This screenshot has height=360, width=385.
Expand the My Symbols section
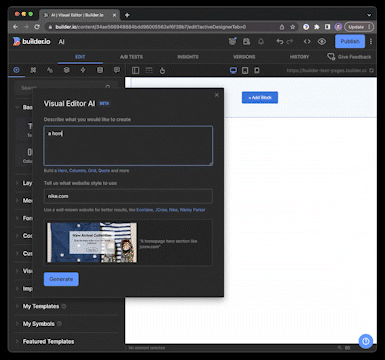pyautogui.click(x=38, y=324)
